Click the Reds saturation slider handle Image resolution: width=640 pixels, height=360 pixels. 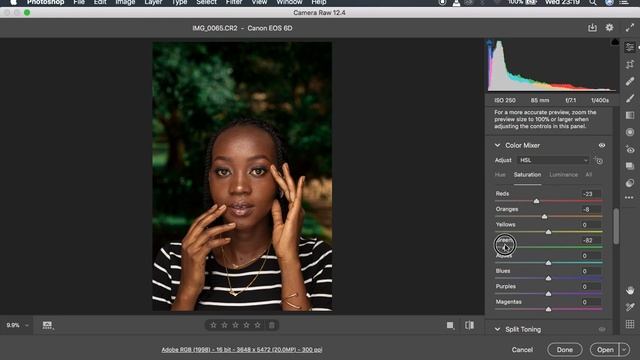[536, 201]
